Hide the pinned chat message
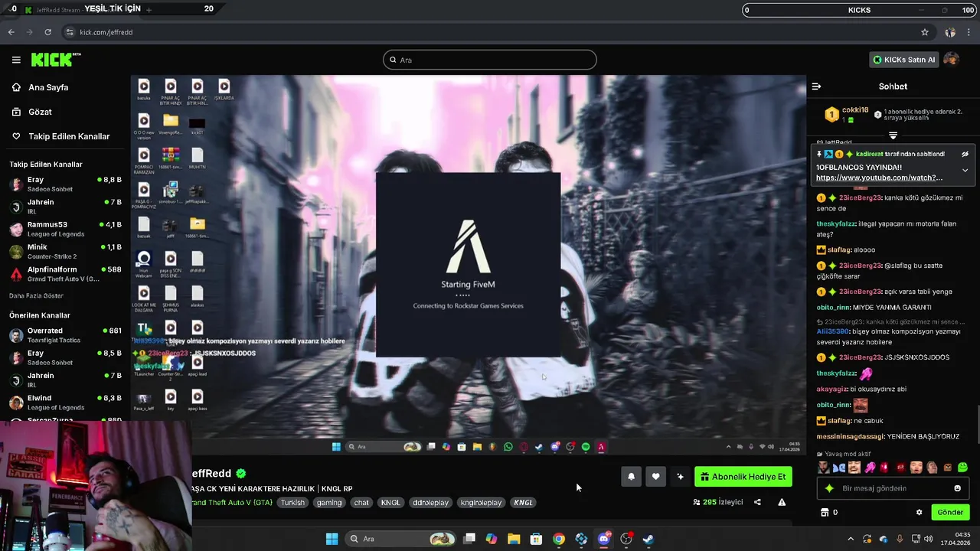Image resolution: width=980 pixels, height=551 pixels. click(965, 154)
